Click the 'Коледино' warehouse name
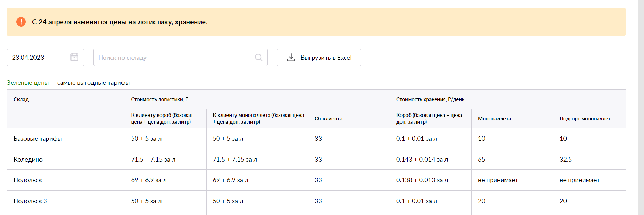Screen dimensions: 644x215 click(x=28, y=160)
